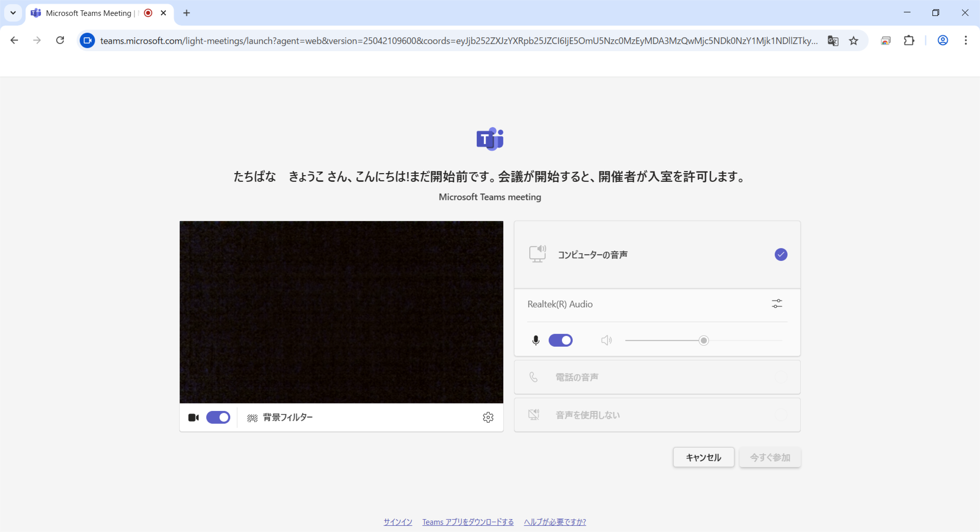Click the camera indicator icon in address bar
Image resolution: width=980 pixels, height=532 pixels.
tap(88, 40)
